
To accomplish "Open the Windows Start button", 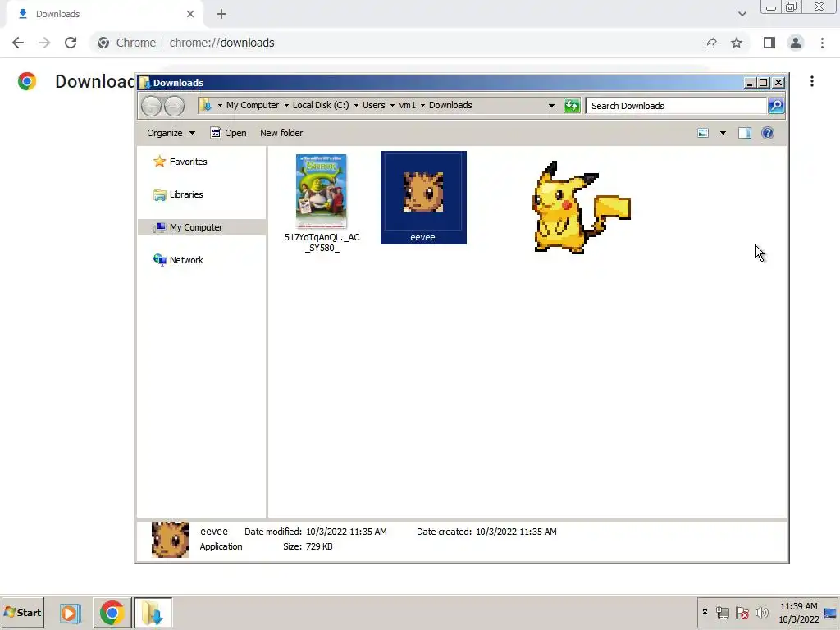I will [x=22, y=612].
